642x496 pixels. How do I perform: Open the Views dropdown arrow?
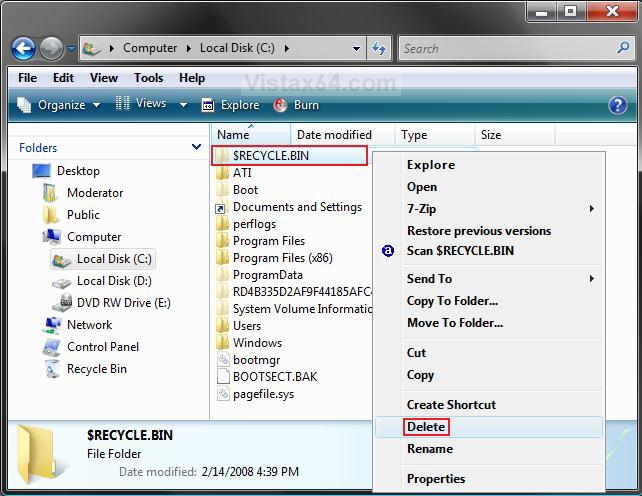click(x=184, y=105)
